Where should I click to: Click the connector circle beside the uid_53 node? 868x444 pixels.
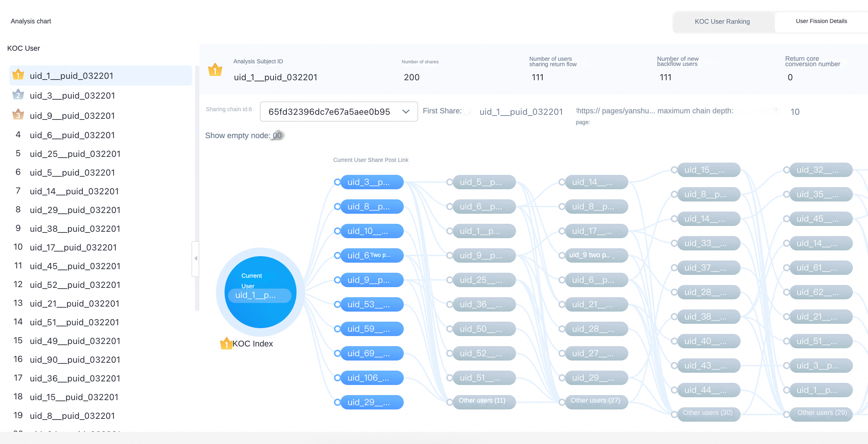click(x=337, y=304)
